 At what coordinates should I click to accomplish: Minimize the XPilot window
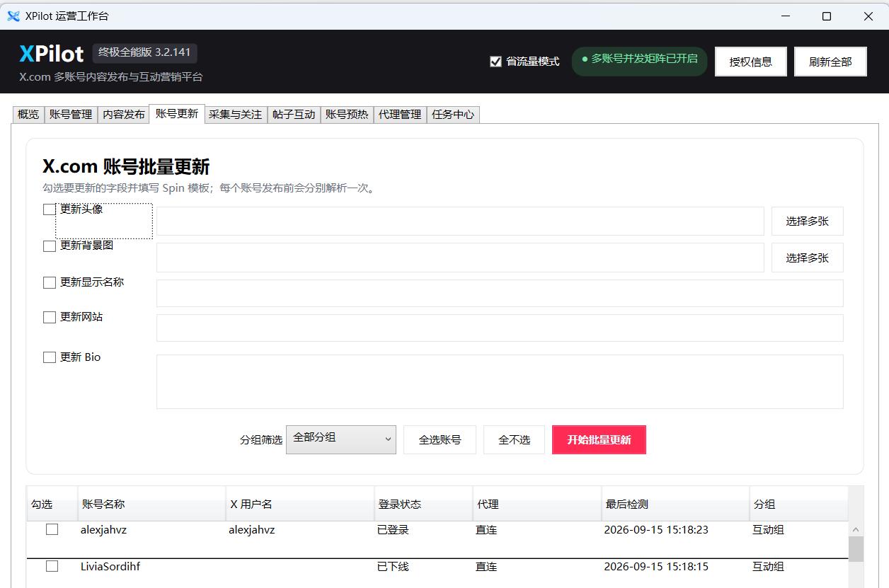click(x=785, y=16)
